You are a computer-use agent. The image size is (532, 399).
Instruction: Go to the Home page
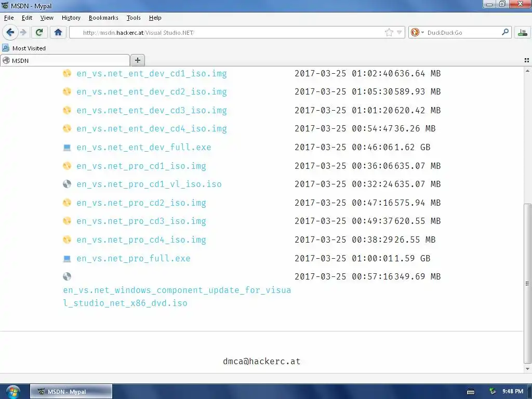[58, 32]
